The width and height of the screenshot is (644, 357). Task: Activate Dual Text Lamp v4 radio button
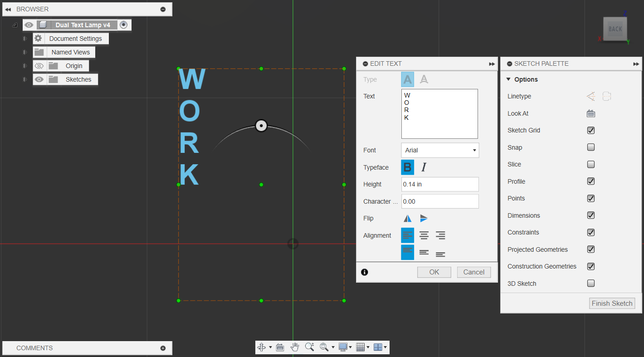tap(123, 25)
